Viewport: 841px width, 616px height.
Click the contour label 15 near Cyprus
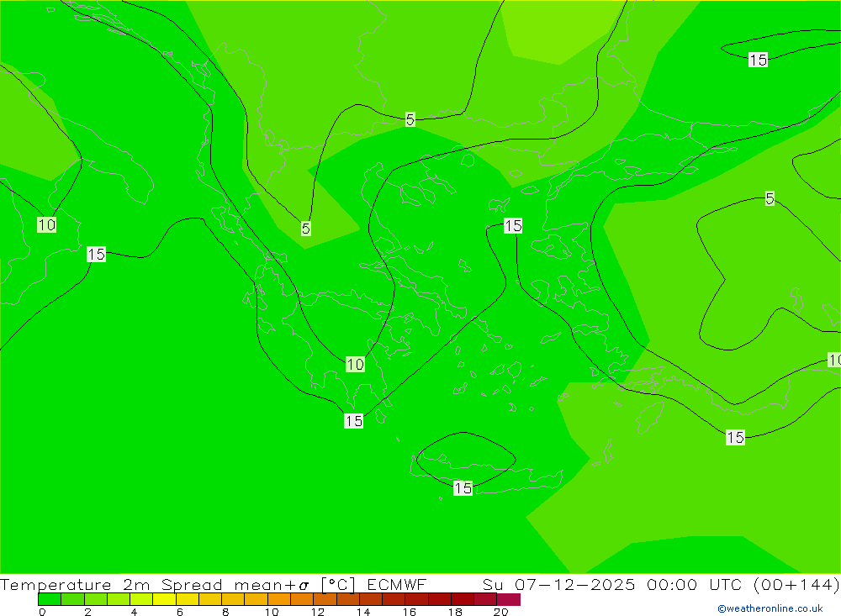tap(735, 438)
